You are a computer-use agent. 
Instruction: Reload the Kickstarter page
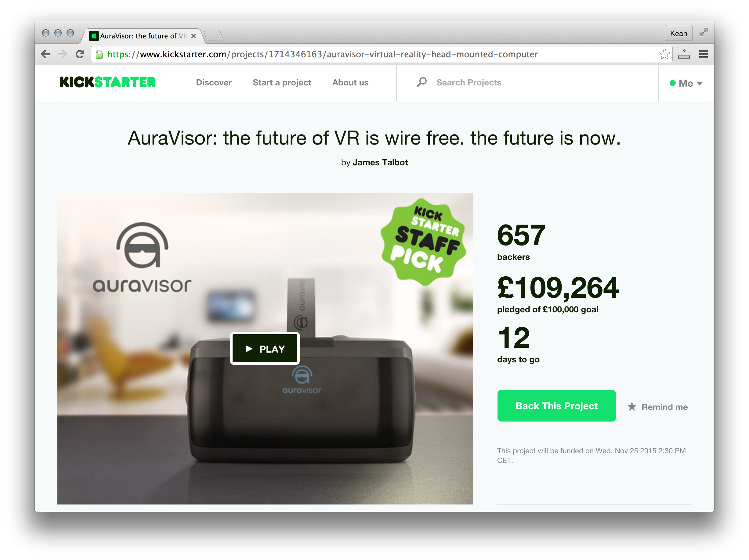point(80,54)
